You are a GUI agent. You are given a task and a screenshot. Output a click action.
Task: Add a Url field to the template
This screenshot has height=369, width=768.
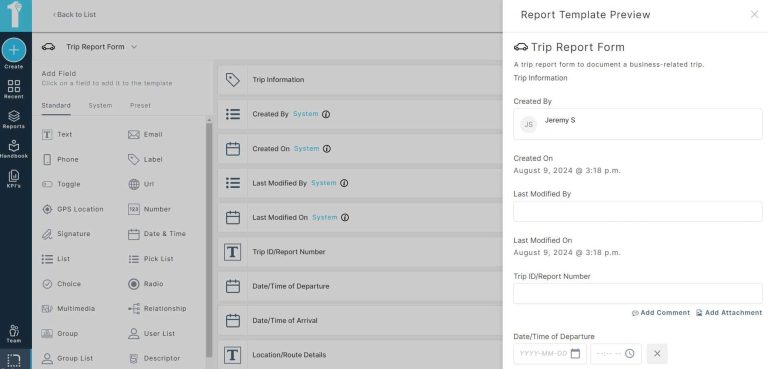click(141, 184)
